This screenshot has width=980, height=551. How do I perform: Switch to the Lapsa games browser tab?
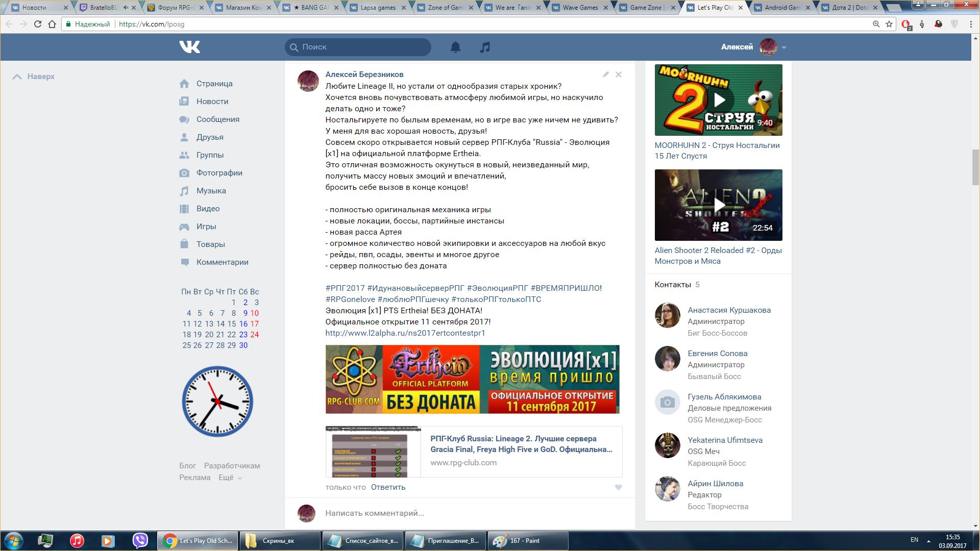(x=378, y=8)
